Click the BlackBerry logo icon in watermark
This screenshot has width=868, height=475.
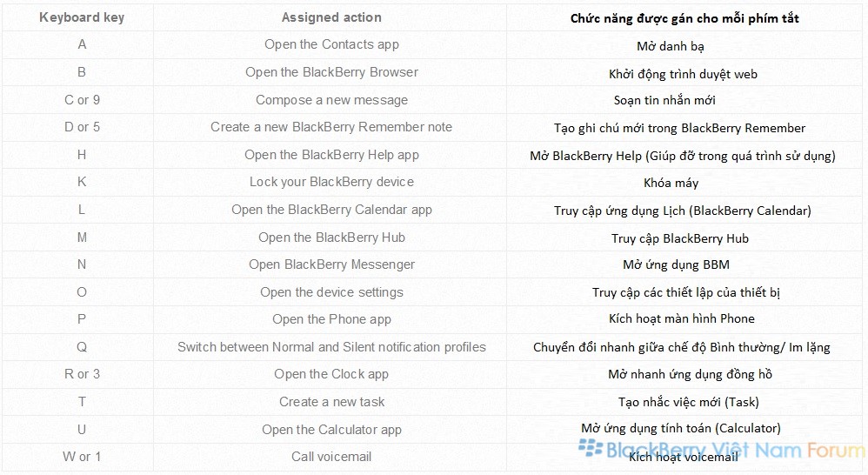point(591,448)
